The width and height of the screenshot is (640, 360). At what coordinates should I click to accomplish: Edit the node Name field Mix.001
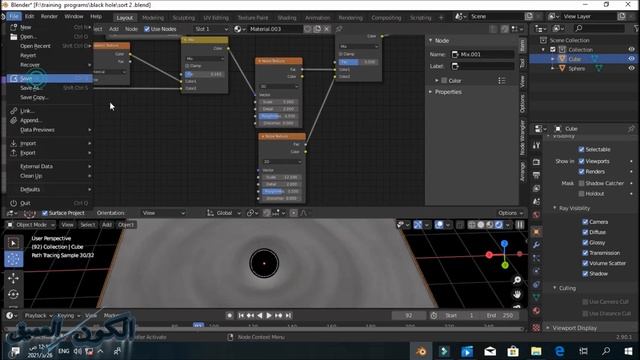pyautogui.click(x=482, y=54)
